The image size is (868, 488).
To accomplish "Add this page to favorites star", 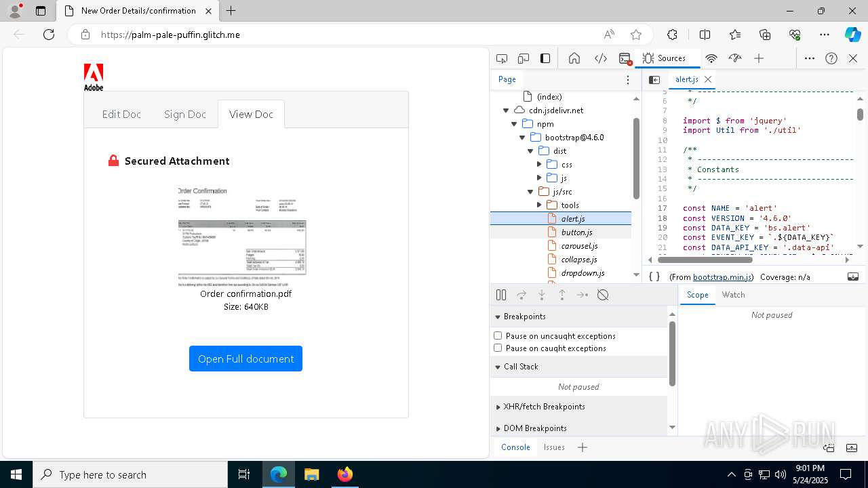I will click(635, 35).
